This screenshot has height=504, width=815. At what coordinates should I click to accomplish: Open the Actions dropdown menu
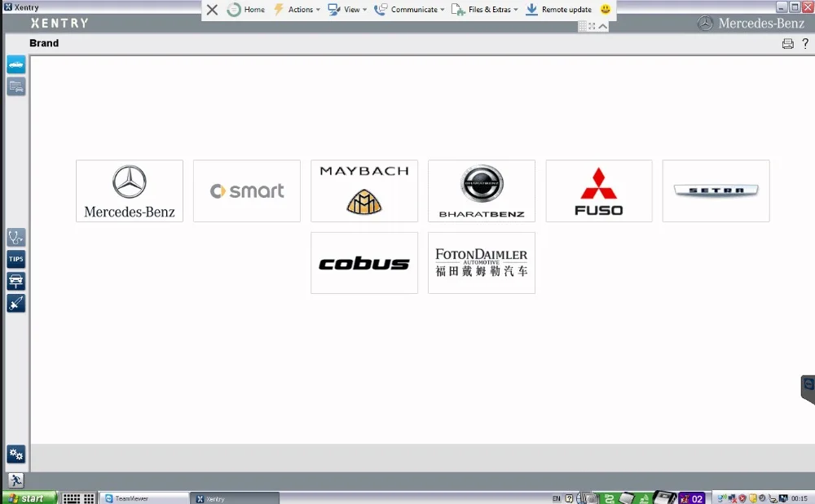[x=297, y=9]
